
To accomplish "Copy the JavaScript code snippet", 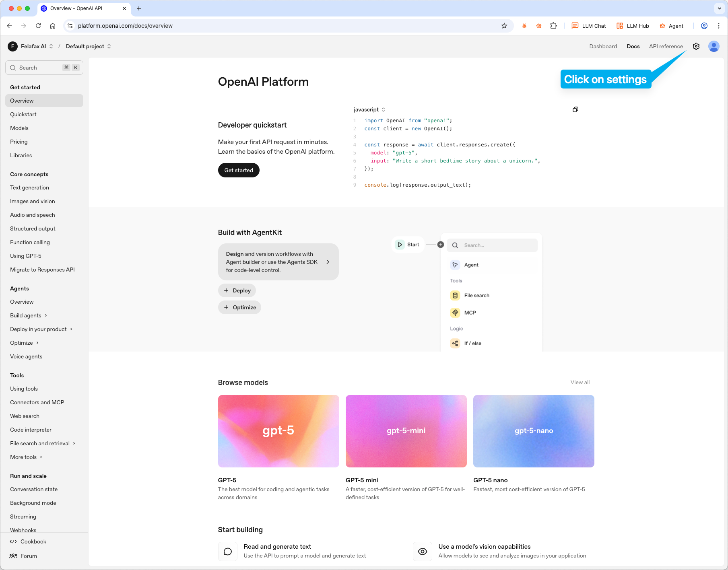I will pyautogui.click(x=575, y=109).
